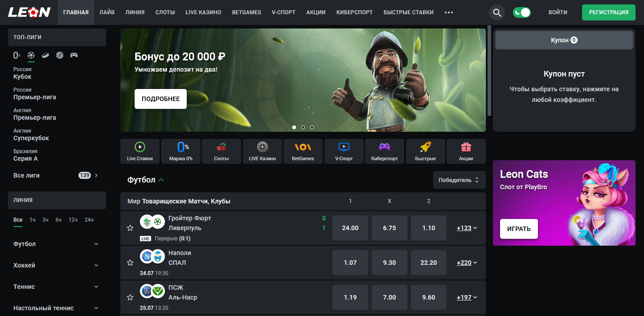The width and height of the screenshot is (644, 316).
Task: Open the Акции gift tile
Action: click(466, 151)
